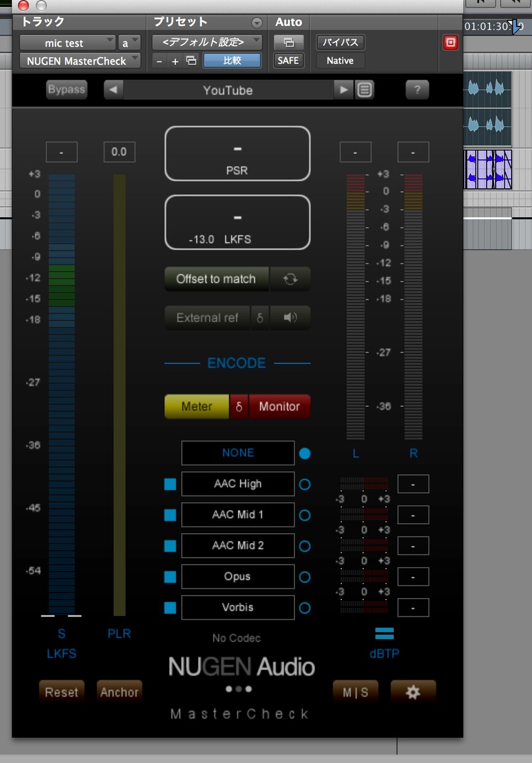Open the mic test track dropdown
Image resolution: width=532 pixels, height=763 pixels.
click(x=68, y=43)
